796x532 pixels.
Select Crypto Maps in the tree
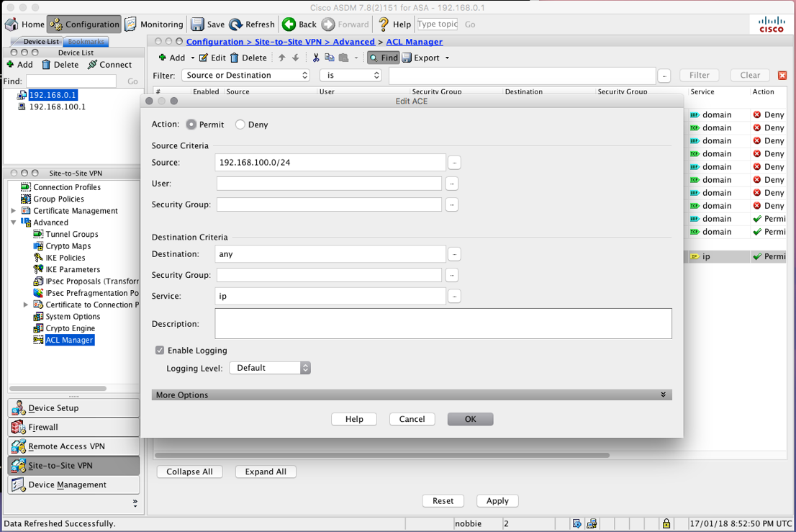[68, 246]
